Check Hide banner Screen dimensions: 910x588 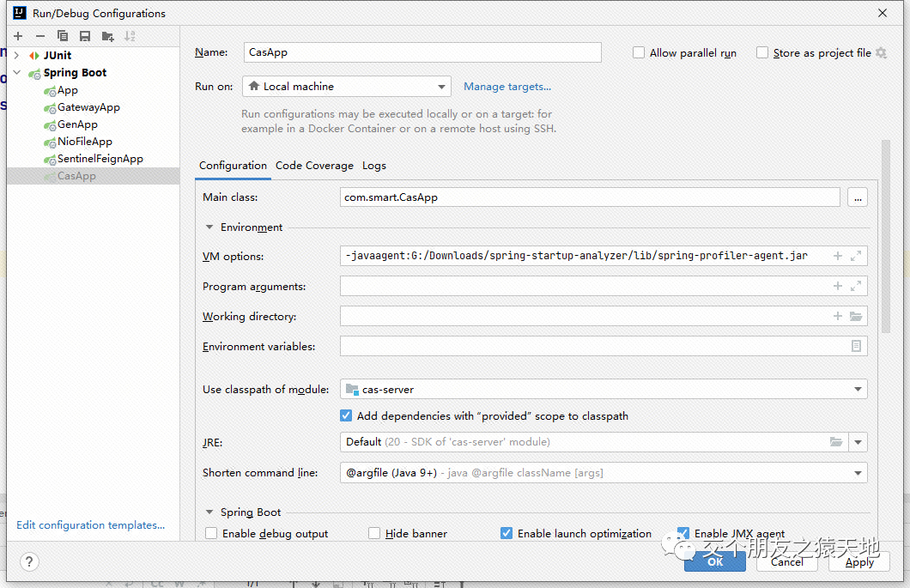coord(374,533)
